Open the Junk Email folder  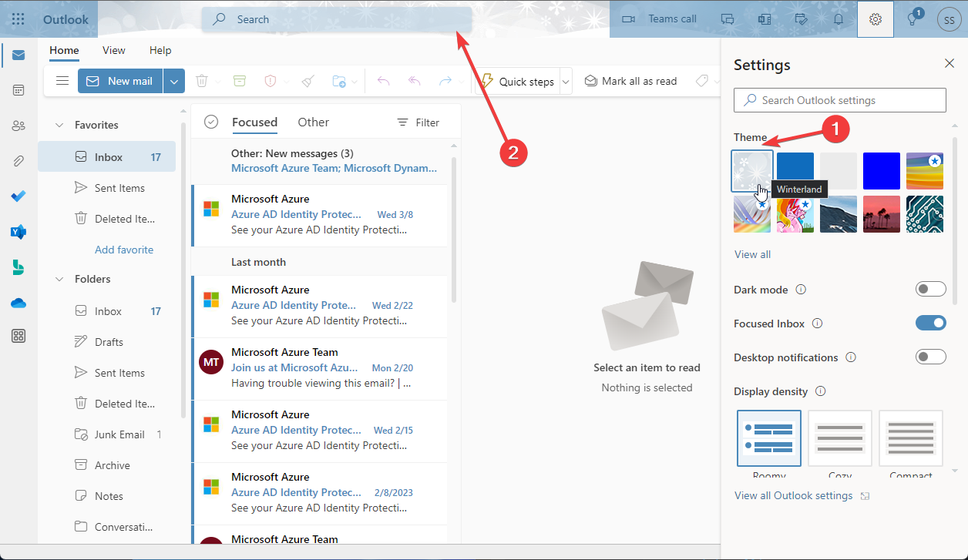tap(107, 434)
